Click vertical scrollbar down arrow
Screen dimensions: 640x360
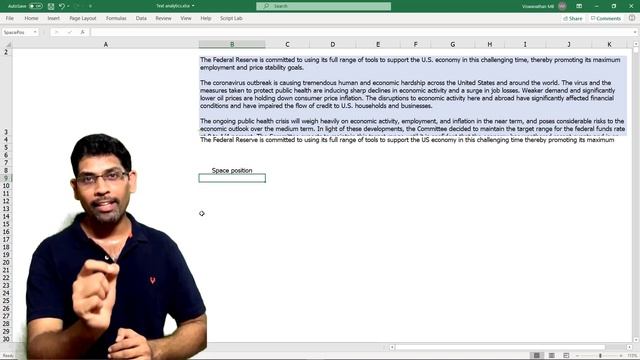(x=636, y=340)
